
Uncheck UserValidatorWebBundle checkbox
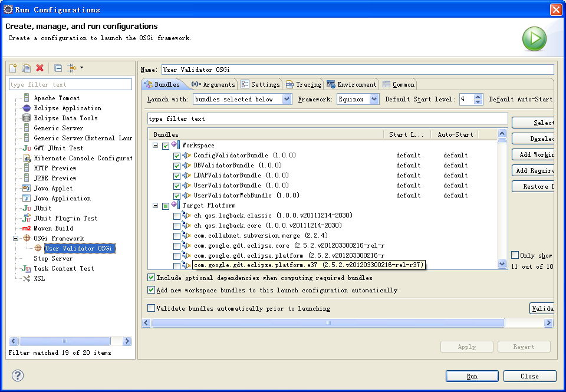176,196
